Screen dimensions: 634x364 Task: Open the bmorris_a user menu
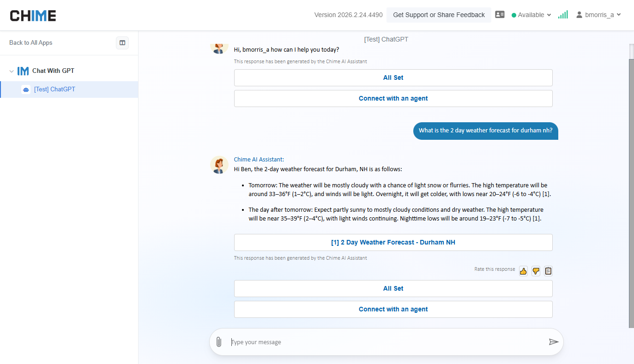[x=598, y=15]
